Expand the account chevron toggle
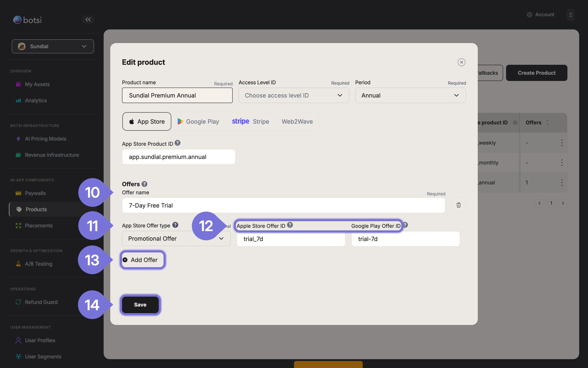The height and width of the screenshot is (368, 588). point(571,15)
